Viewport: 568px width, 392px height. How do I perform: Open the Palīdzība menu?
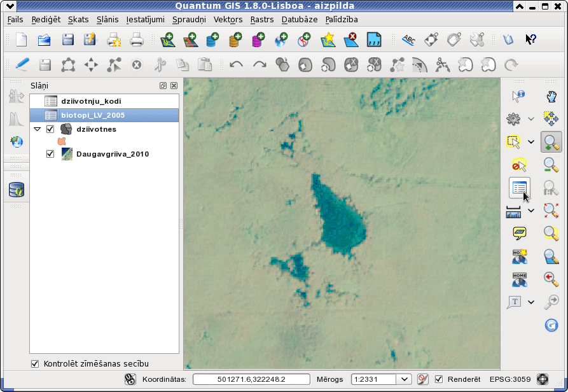coord(342,20)
